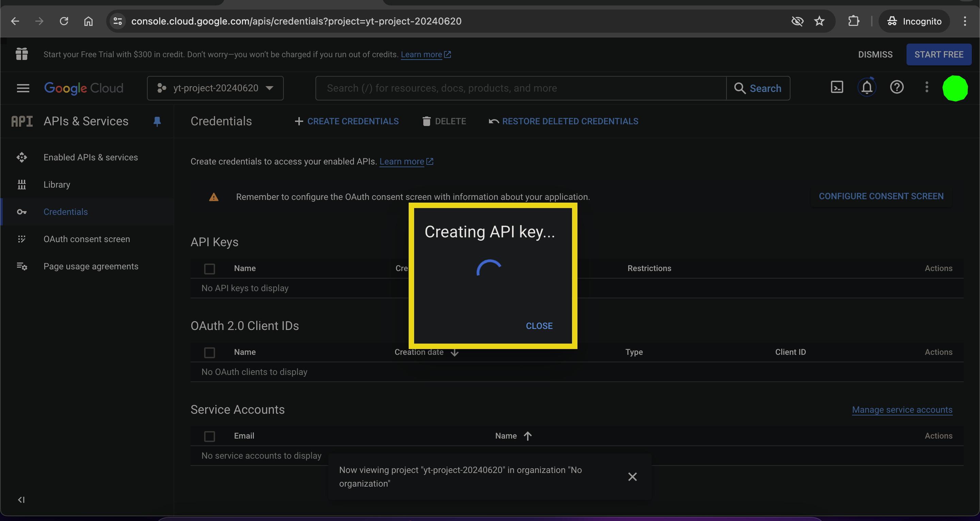
Task: Click the service accounts Email column header
Action: 244,436
